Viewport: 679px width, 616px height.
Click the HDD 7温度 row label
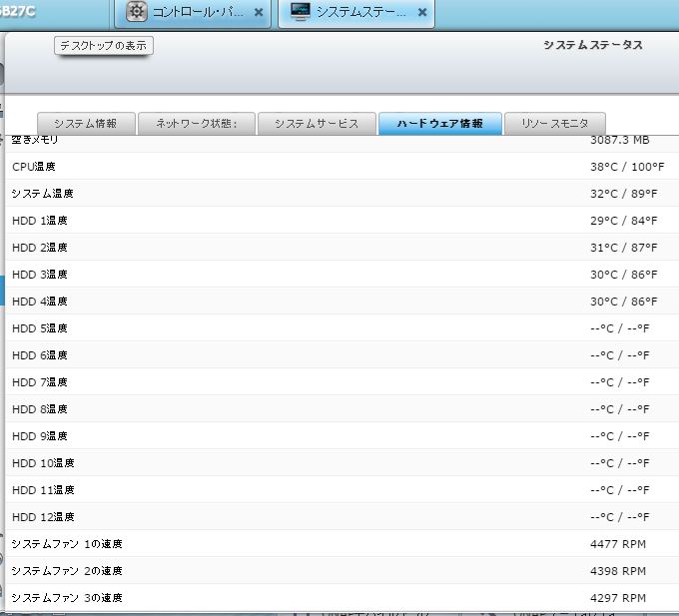pyautogui.click(x=40, y=382)
